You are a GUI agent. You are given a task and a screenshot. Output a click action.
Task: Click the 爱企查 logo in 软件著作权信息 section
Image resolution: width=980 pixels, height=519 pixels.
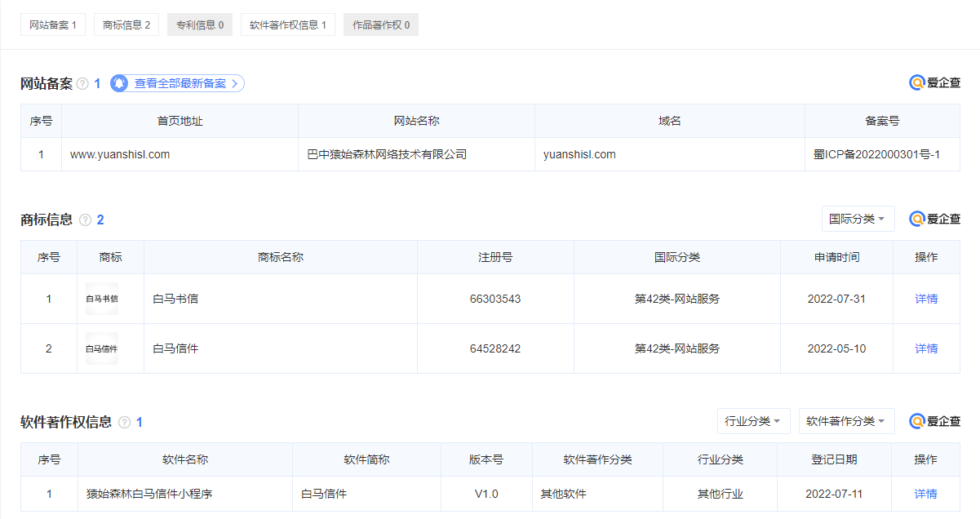935,421
